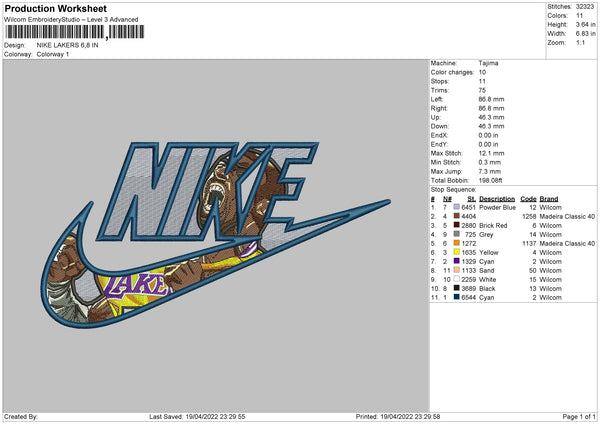This screenshot has height=424, width=600.
Task: Click the orange 1272 thread swatch
Action: coord(457,243)
